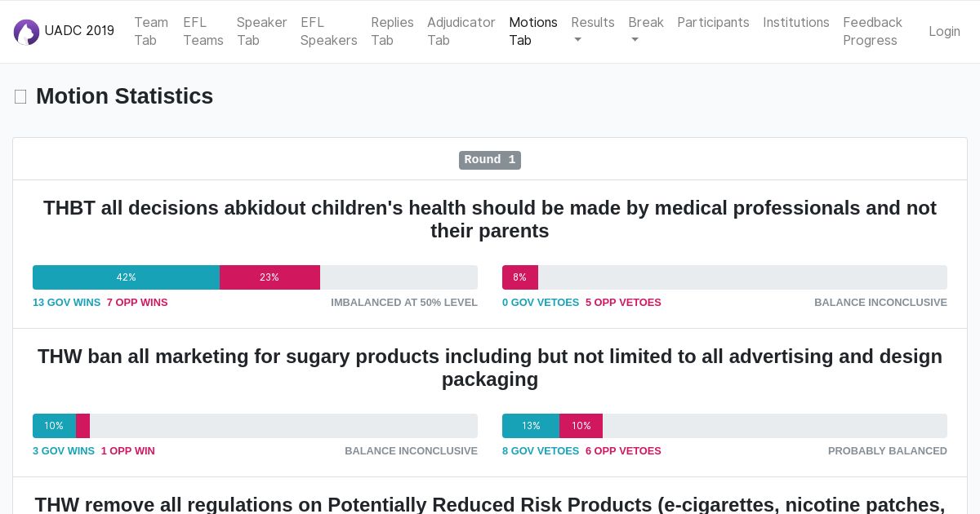Click the 13% gov vetoes bar segment
Screen dimensions: 980x514
click(x=531, y=426)
